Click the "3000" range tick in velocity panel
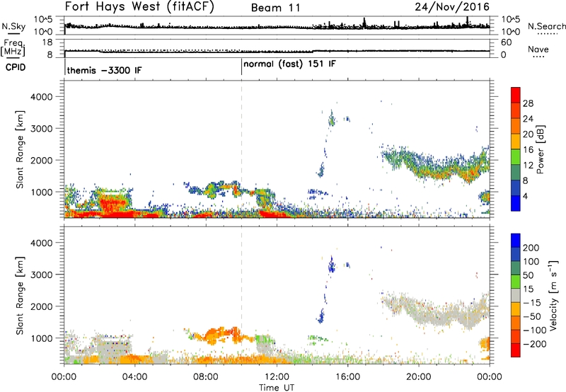This screenshot has width=566, height=392. click(41, 275)
